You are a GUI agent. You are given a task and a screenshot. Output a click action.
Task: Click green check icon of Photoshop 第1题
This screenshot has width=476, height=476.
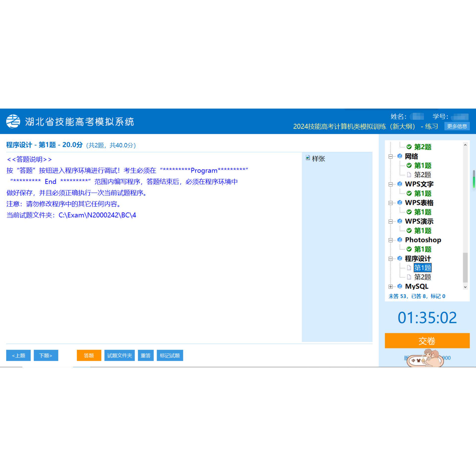409,249
